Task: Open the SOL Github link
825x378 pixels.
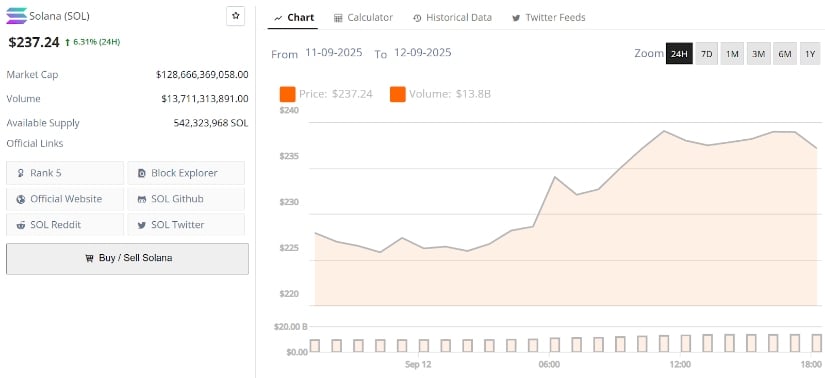Action: pos(186,199)
